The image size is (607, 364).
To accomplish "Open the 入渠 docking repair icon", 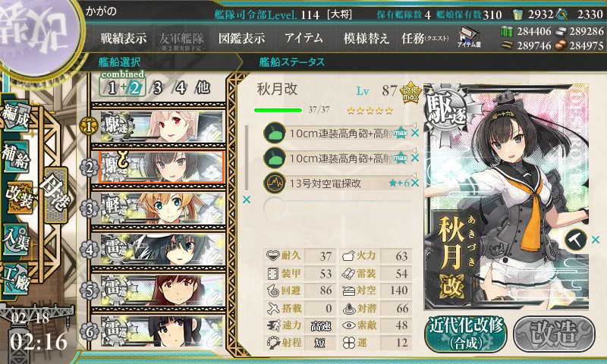I will (x=16, y=239).
